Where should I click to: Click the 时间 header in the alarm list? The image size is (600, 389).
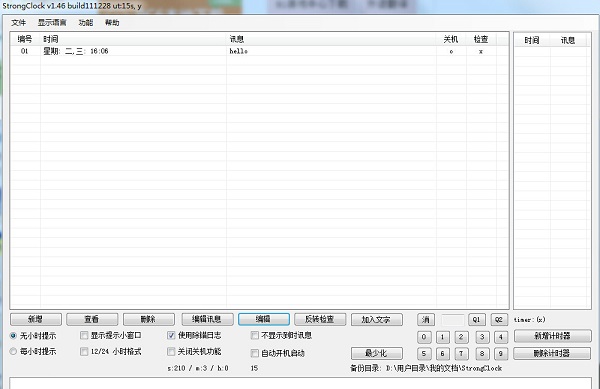point(134,39)
